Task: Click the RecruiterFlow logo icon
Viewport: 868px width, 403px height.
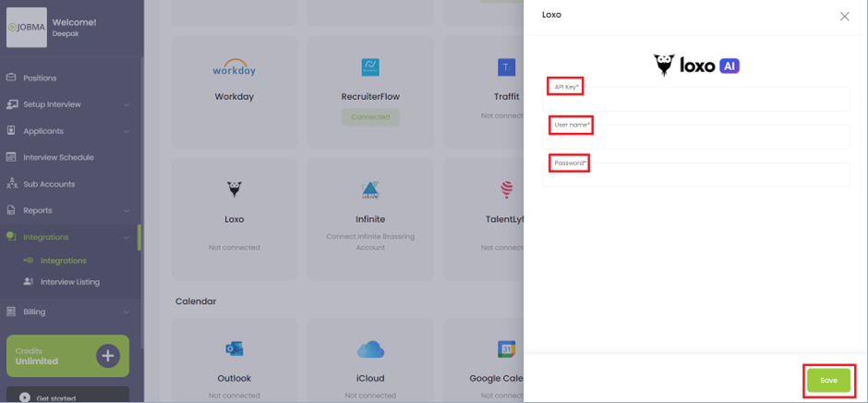Action: click(370, 67)
